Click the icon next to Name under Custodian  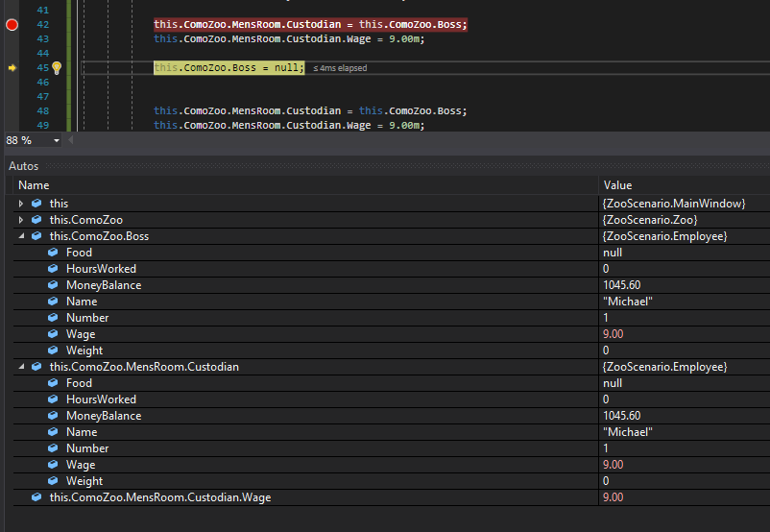[53, 432]
